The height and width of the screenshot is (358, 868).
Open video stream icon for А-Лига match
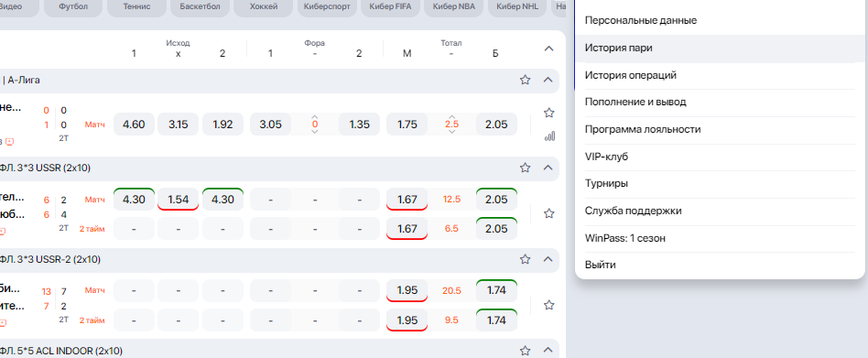pos(9,142)
